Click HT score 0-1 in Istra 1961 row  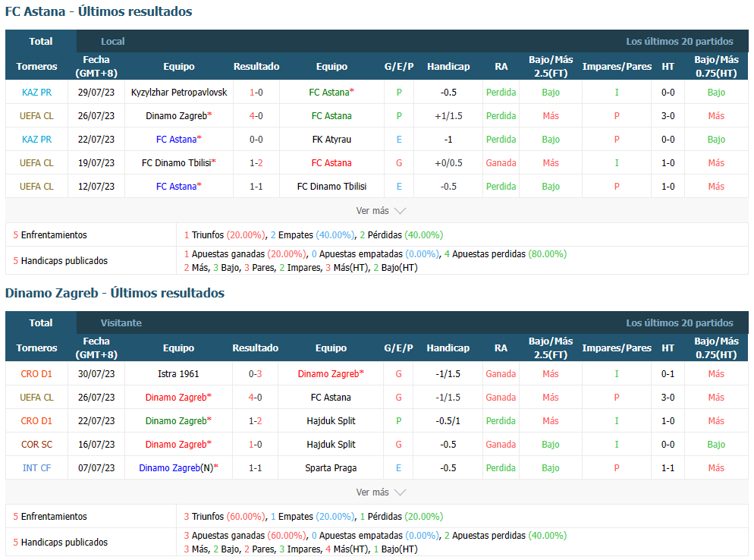click(x=668, y=374)
